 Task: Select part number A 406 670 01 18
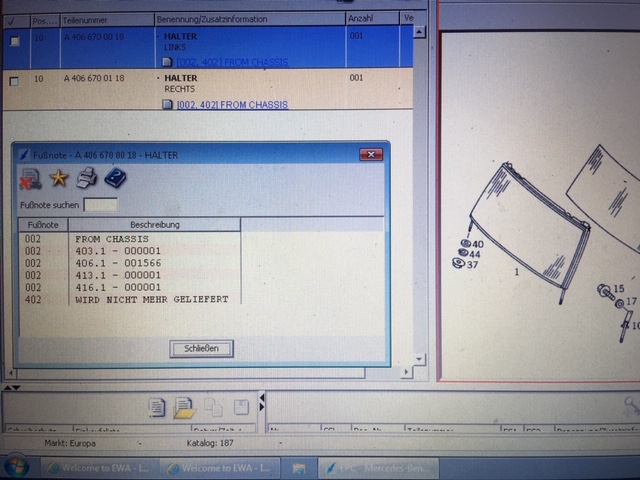[94, 78]
